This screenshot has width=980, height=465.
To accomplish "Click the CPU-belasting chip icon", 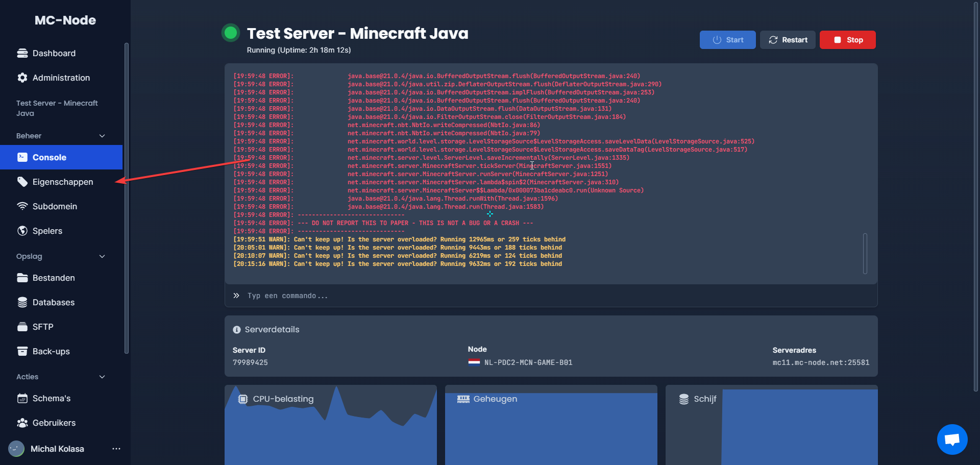I will click(243, 399).
